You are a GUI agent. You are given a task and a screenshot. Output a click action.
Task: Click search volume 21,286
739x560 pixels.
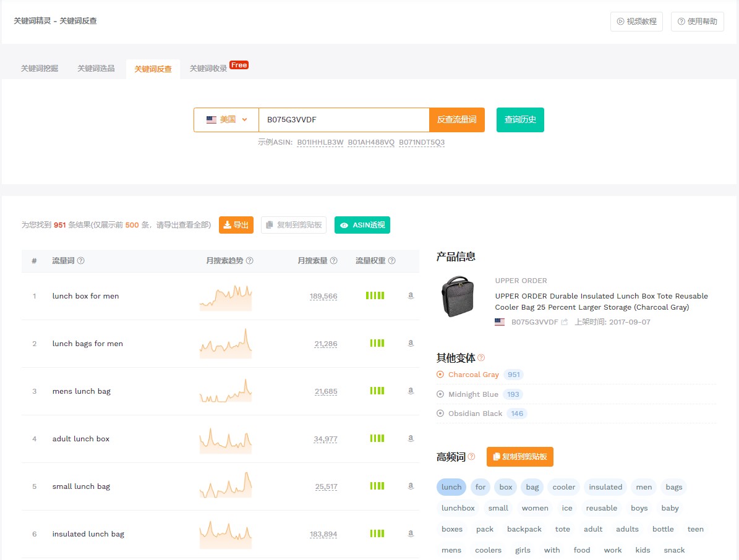[x=326, y=344]
